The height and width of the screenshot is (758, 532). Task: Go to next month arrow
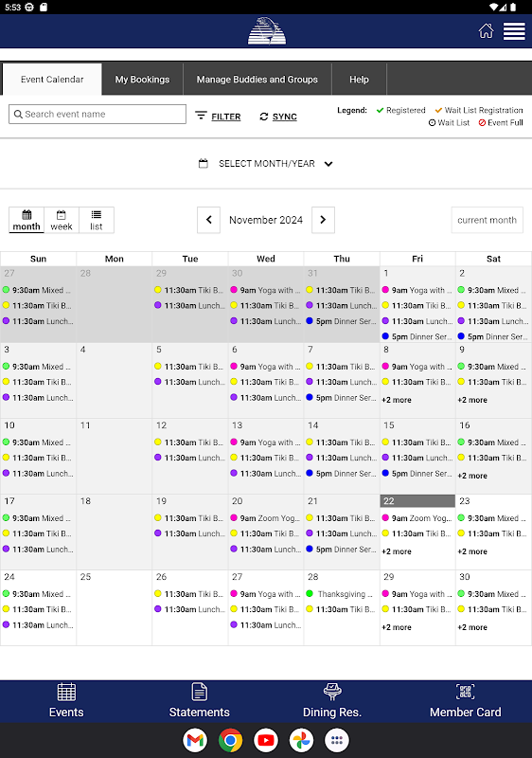click(x=323, y=220)
